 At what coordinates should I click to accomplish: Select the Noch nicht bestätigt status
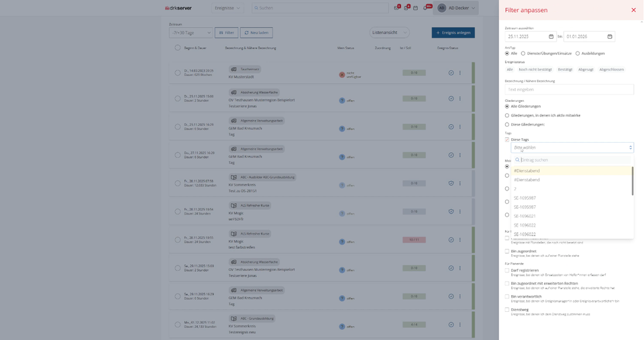click(535, 69)
